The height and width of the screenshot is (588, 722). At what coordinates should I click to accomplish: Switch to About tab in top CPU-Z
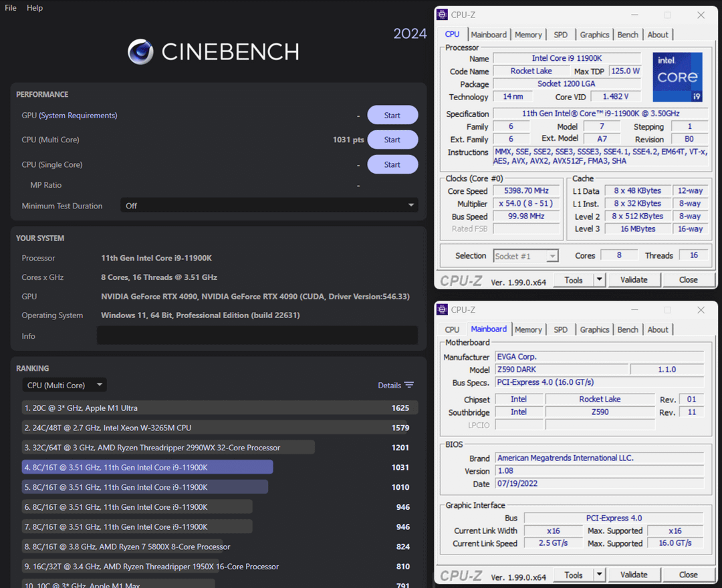point(658,35)
